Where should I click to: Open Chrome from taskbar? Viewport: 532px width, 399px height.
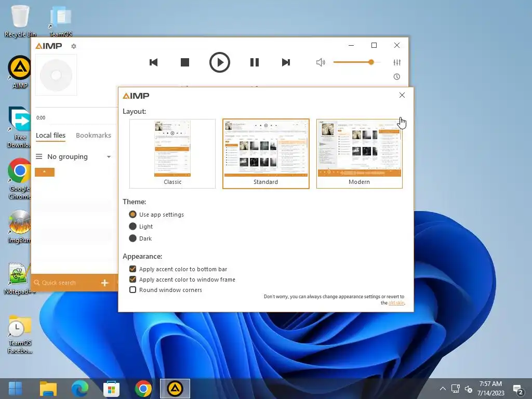(143, 389)
